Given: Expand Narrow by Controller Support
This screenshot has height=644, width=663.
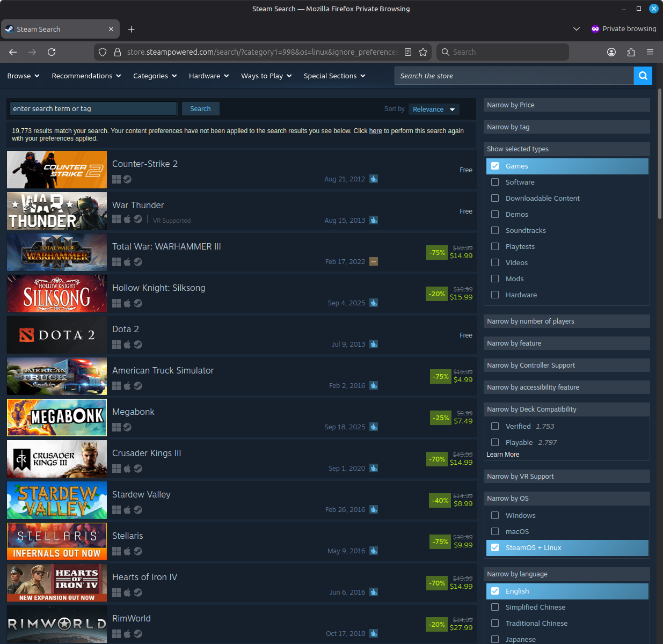Looking at the screenshot, I should tap(567, 365).
